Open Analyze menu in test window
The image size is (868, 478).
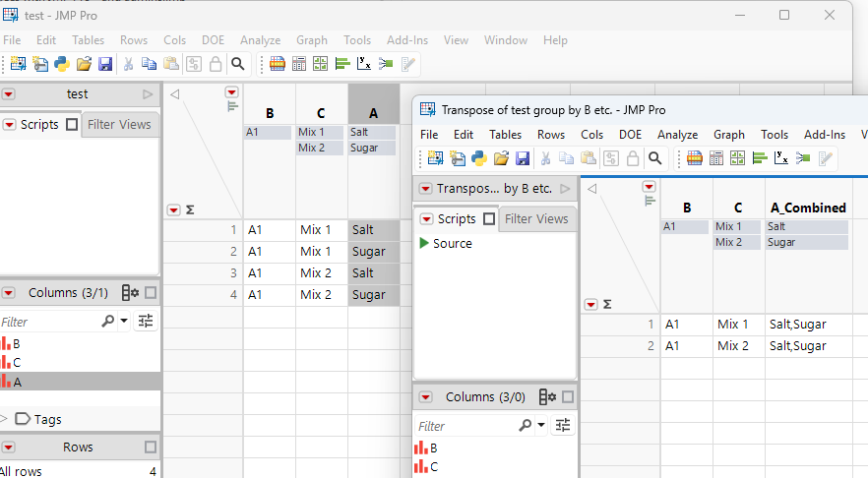(260, 39)
